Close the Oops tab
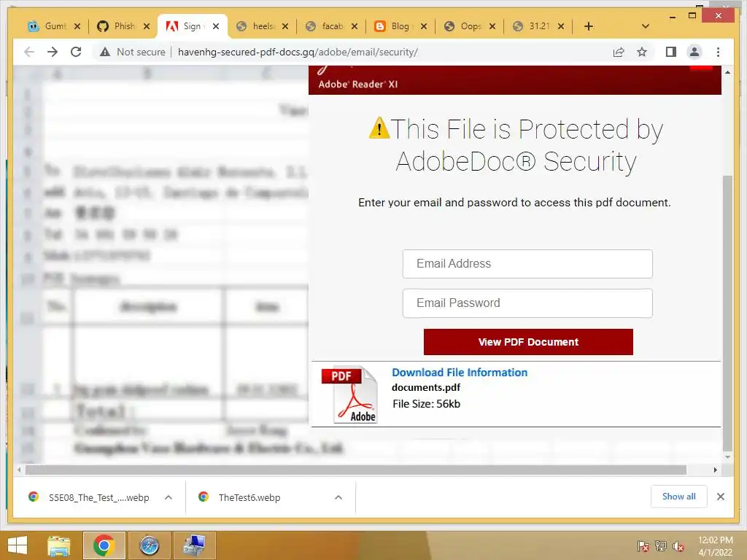Screen dimensions: 747x560 492,26
